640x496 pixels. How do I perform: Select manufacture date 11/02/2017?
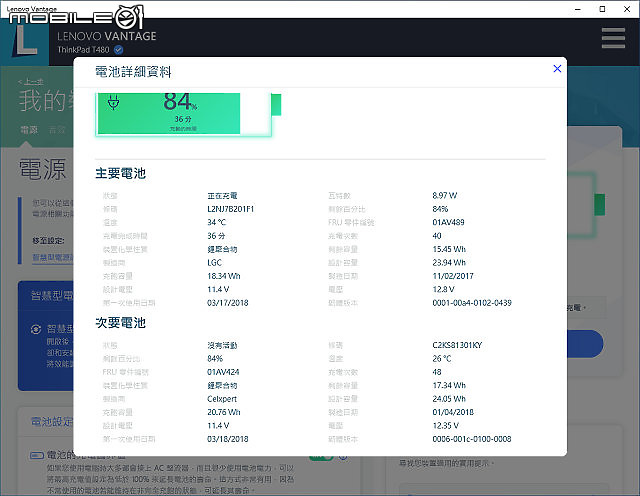[x=453, y=276]
